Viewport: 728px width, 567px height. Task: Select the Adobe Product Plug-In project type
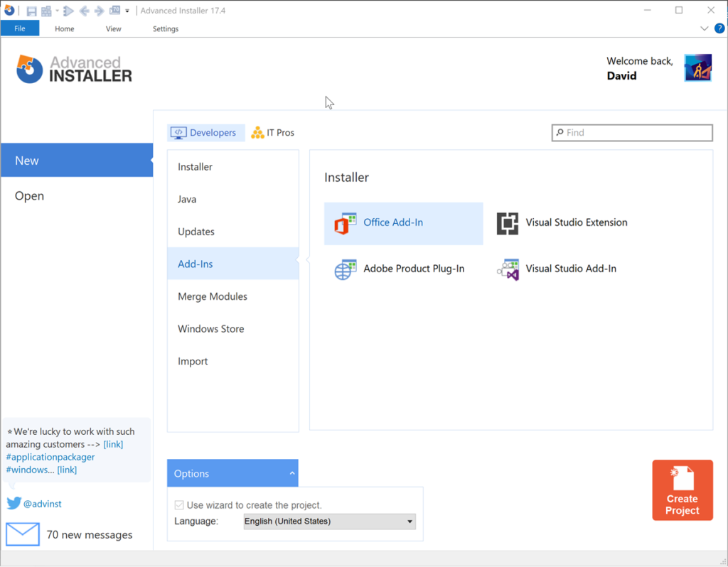tap(404, 269)
